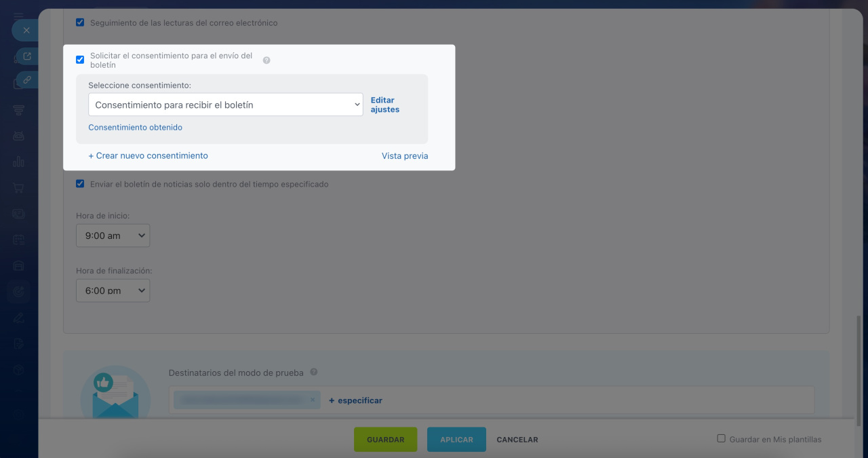Remove the test recipient with x icon
Viewport: 868px width, 458px height.
tap(313, 400)
